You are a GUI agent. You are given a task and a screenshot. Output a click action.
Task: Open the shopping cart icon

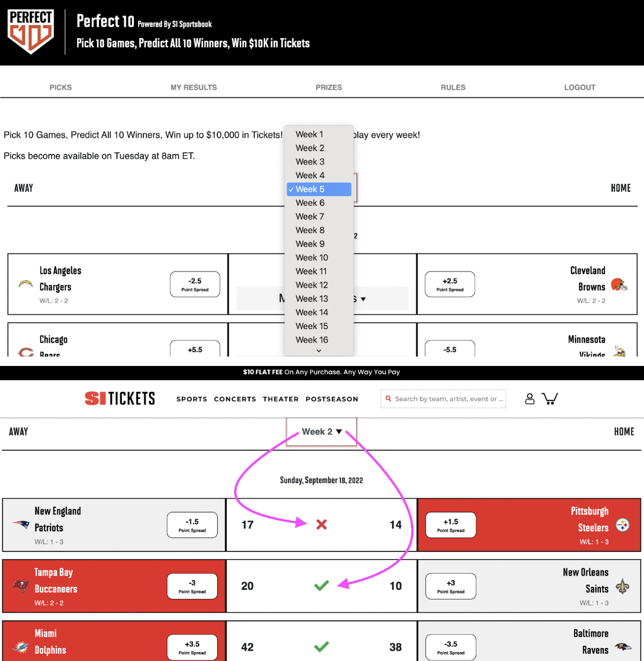550,399
